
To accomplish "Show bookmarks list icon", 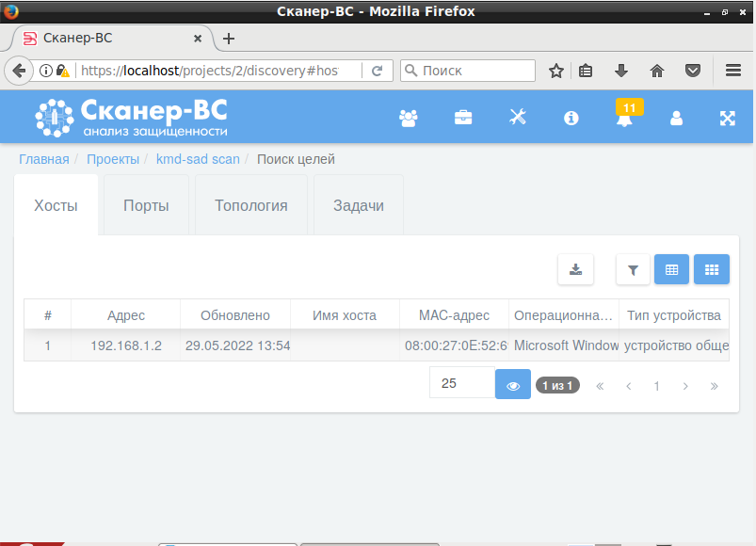I will 586,71.
